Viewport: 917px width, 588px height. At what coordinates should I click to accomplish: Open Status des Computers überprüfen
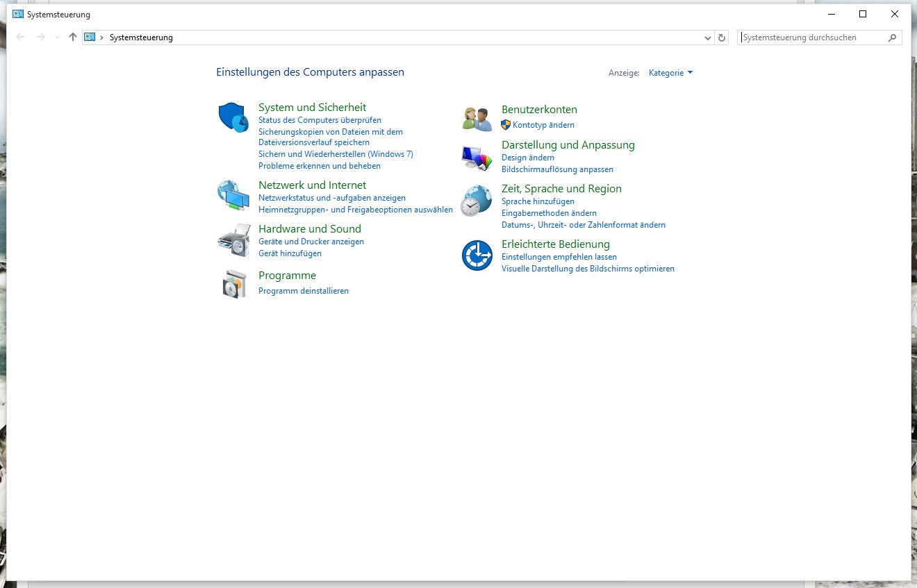point(320,120)
